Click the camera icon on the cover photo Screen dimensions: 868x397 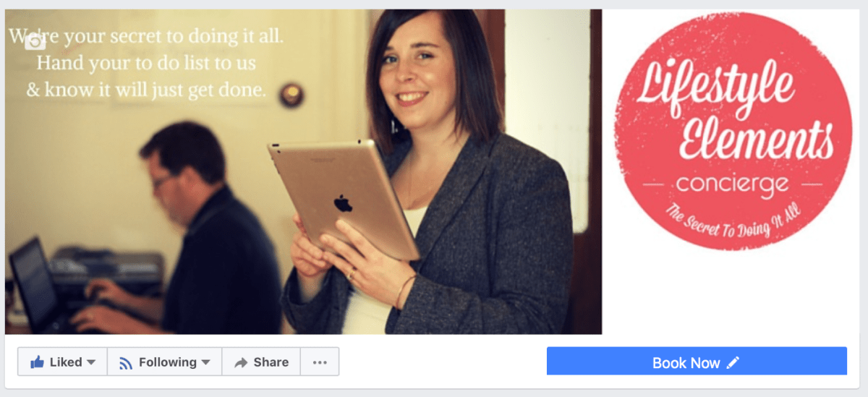point(35,42)
